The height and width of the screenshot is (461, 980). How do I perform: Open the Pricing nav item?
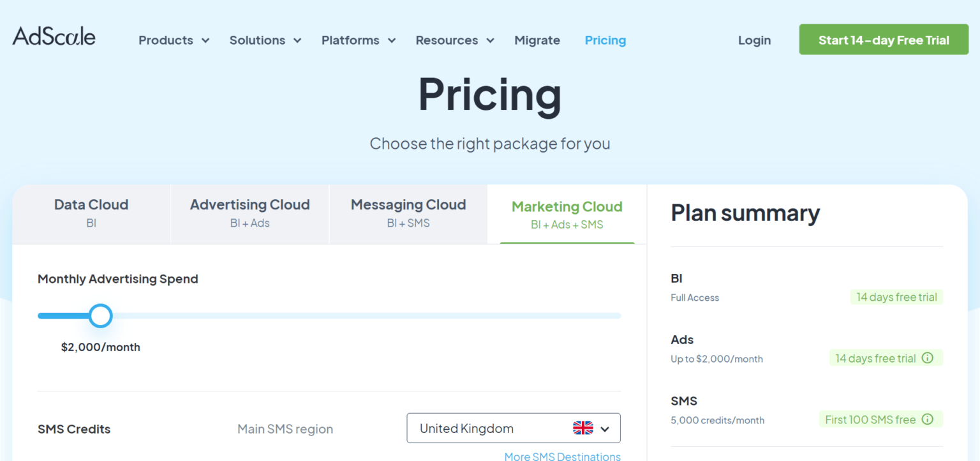coord(605,40)
